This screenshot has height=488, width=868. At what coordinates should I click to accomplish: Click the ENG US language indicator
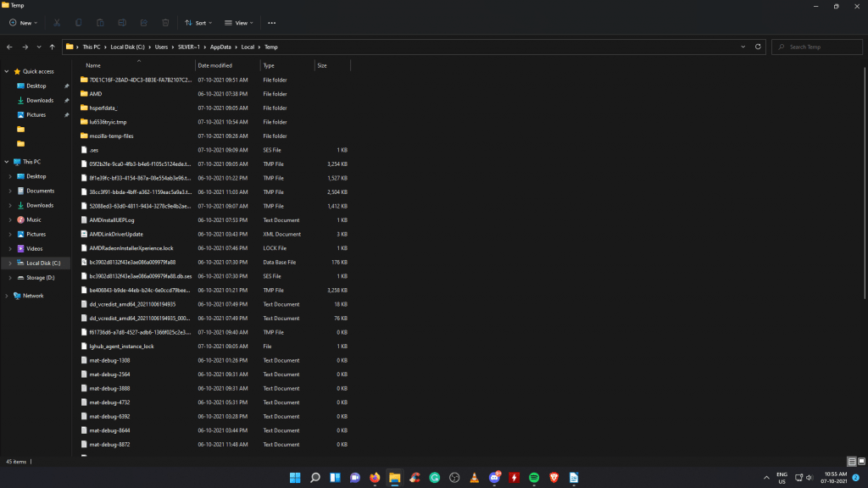pyautogui.click(x=782, y=478)
